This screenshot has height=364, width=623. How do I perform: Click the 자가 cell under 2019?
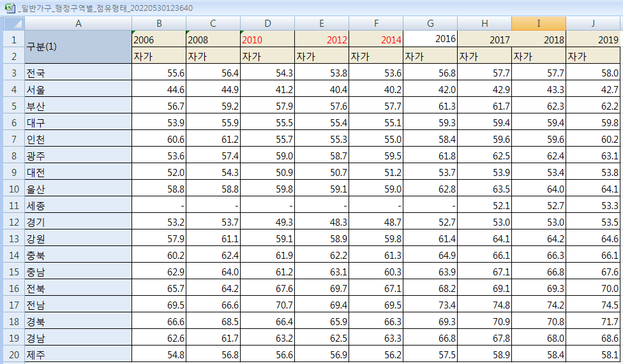coord(593,57)
